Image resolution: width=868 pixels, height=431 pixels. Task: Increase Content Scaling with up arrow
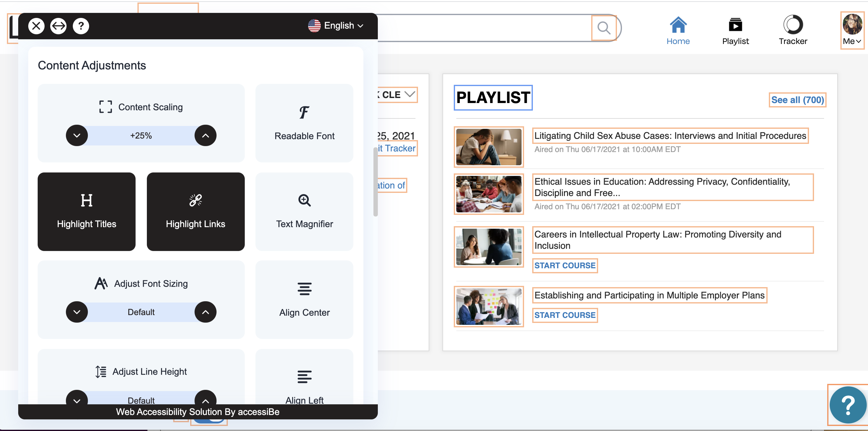[205, 136]
